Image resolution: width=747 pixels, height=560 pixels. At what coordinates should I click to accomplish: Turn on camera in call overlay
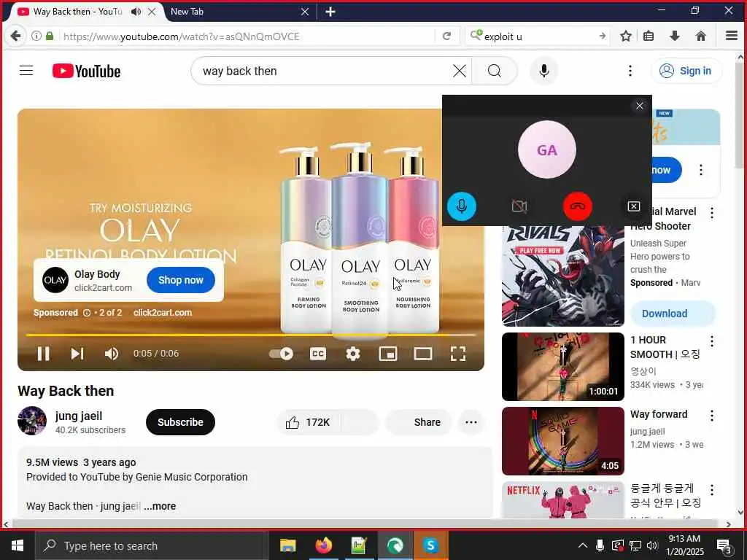coord(519,206)
